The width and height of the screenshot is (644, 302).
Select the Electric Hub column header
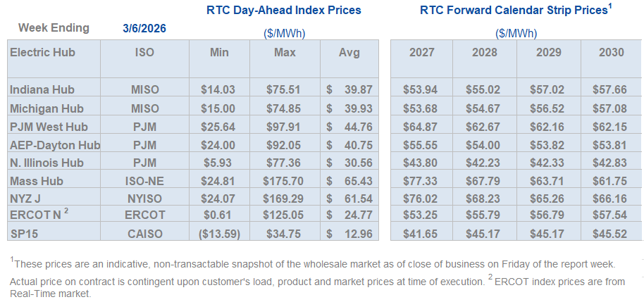point(42,52)
